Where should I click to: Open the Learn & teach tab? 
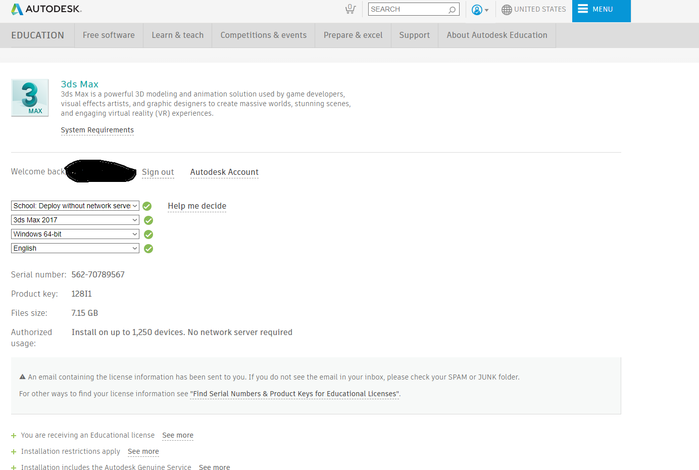[177, 35]
